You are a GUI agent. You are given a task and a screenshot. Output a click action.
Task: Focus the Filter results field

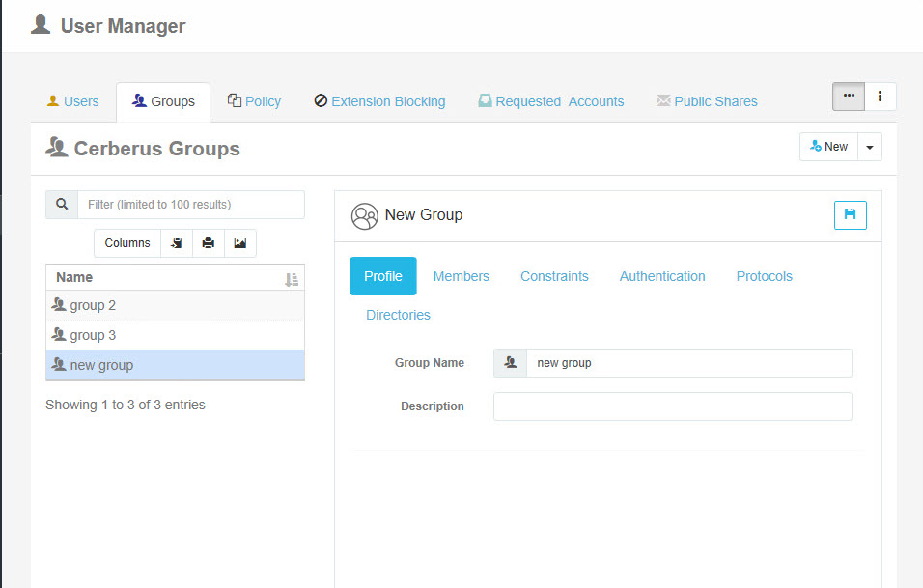[191, 205]
